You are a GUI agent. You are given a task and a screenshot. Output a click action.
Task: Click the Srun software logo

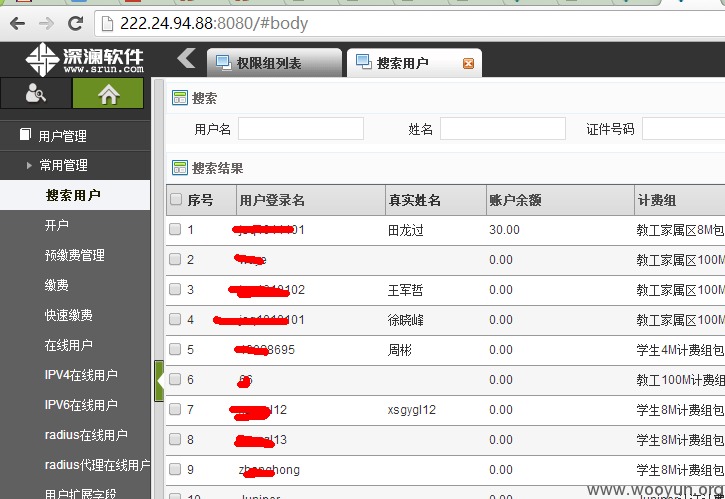point(85,60)
